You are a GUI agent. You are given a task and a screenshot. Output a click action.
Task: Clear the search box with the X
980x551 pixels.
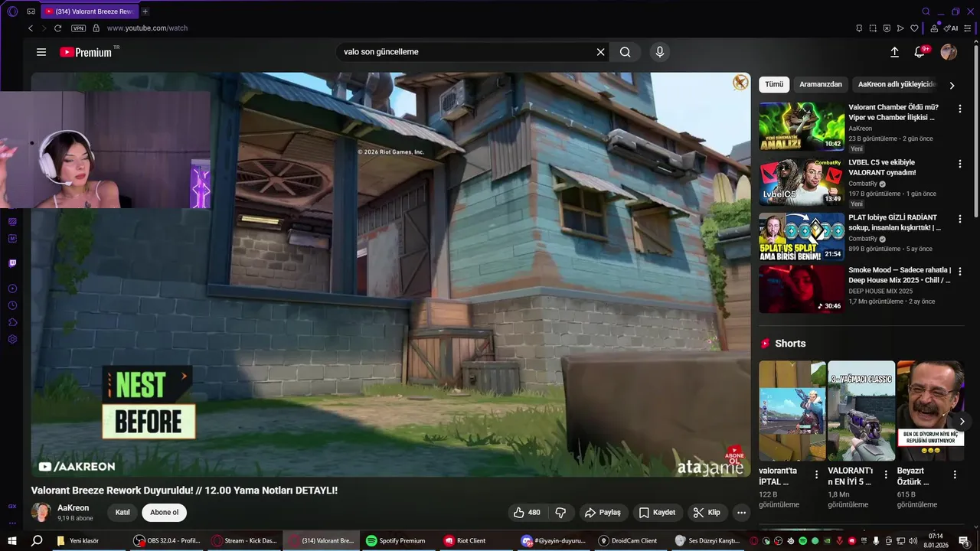[x=601, y=52]
